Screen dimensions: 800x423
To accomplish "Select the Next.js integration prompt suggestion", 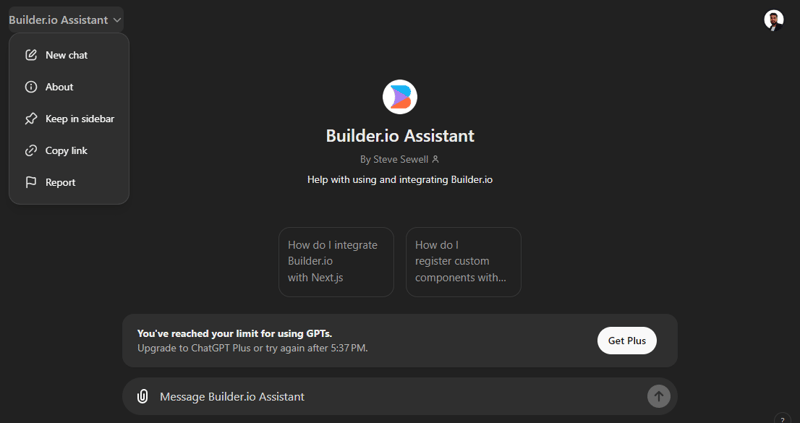I will tap(336, 262).
